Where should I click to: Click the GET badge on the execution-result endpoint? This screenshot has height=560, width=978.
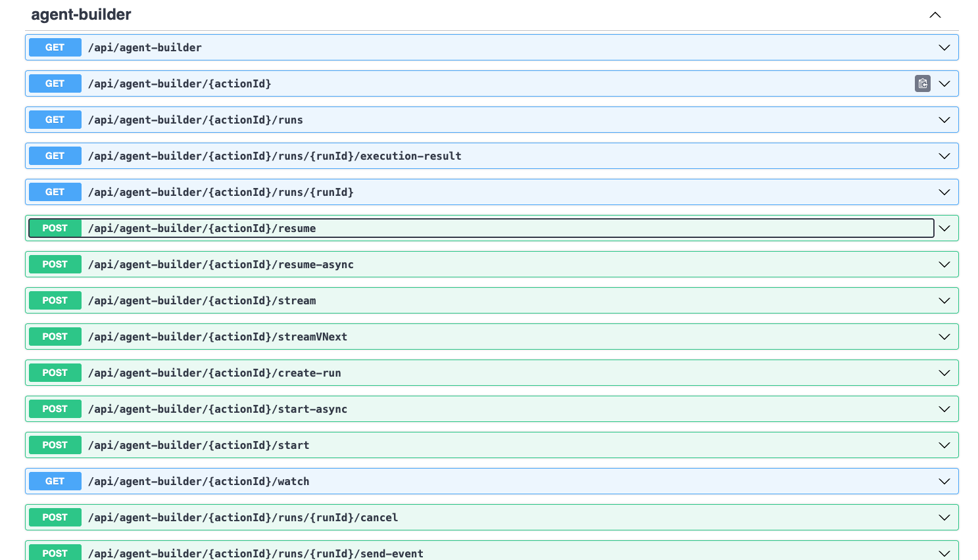(x=55, y=156)
